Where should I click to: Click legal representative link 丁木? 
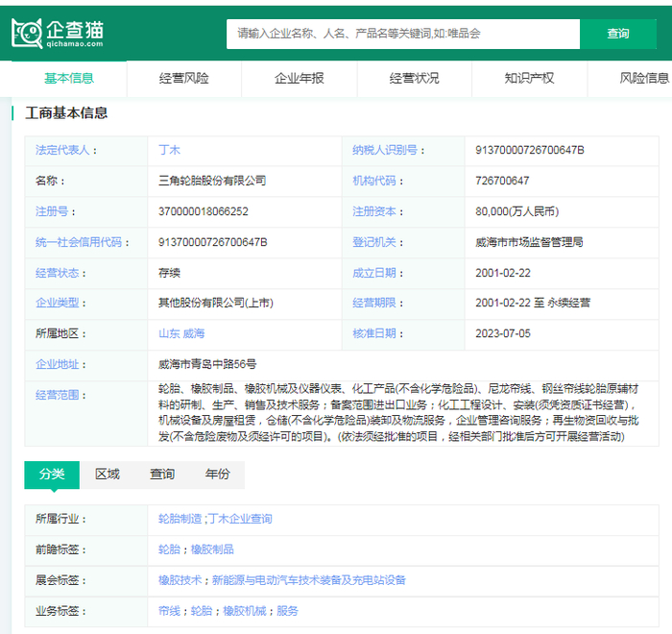(x=169, y=150)
